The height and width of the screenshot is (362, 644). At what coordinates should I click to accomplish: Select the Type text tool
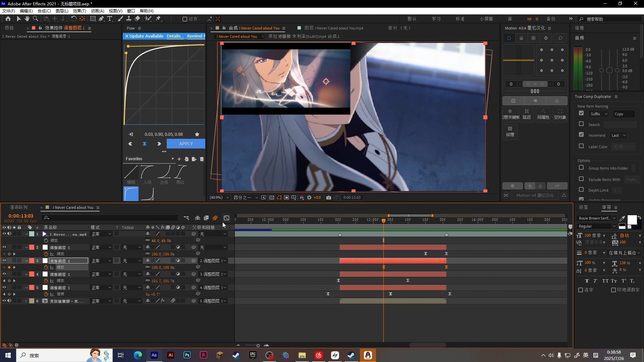(109, 19)
